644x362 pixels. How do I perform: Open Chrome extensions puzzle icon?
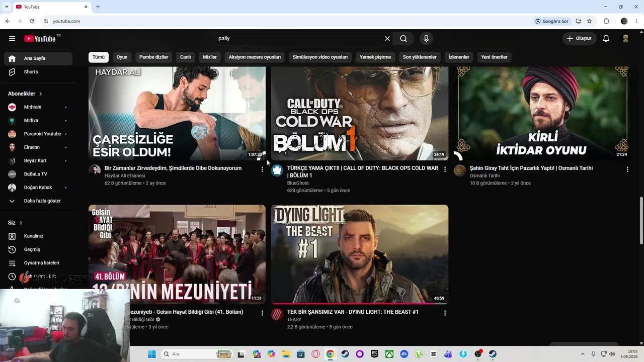[606, 21]
